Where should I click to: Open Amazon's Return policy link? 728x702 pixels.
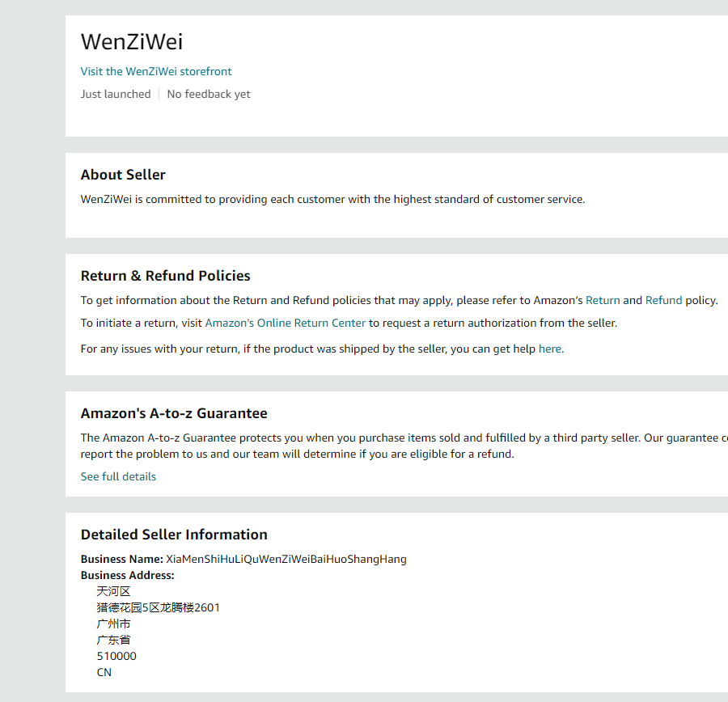pos(603,300)
